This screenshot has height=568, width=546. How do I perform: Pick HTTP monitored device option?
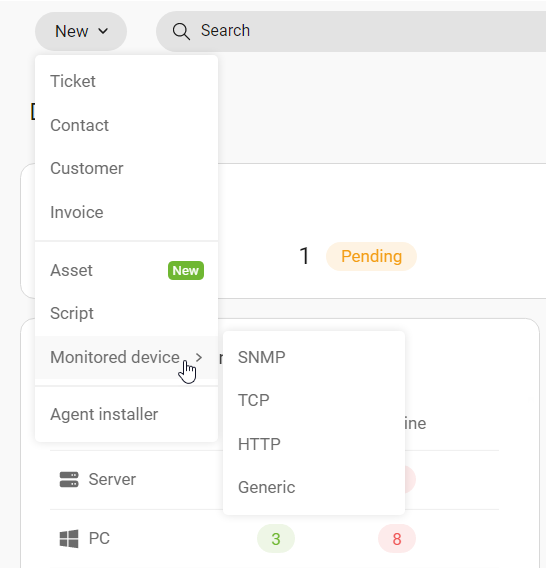(x=314, y=444)
